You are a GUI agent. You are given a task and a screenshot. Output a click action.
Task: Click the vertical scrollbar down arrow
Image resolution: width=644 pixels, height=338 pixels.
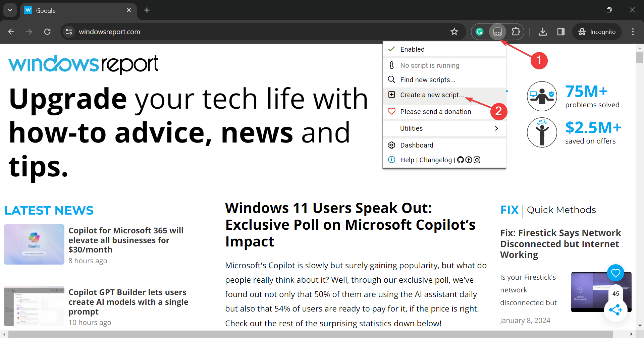[640, 326]
